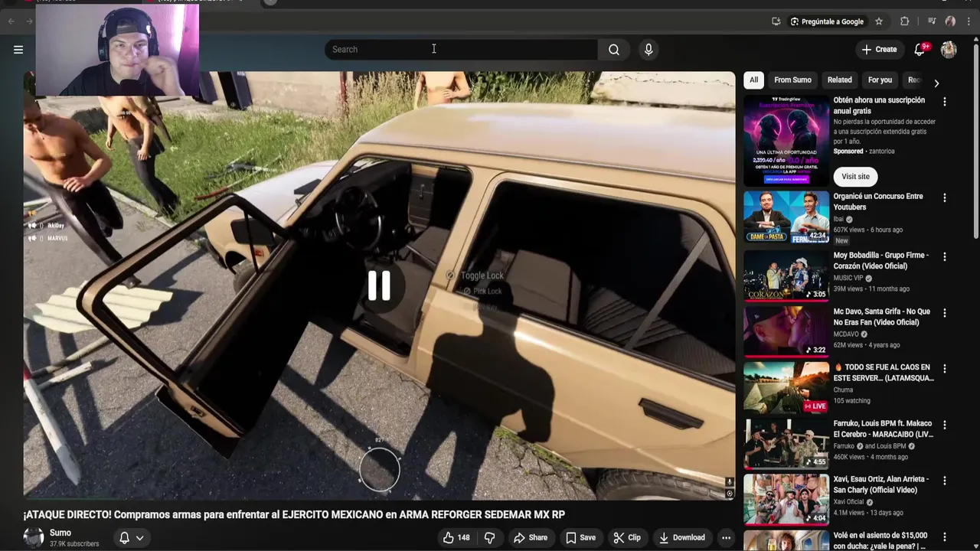The width and height of the screenshot is (980, 551).
Task: Click into the YouTube Search field
Action: pos(461,50)
